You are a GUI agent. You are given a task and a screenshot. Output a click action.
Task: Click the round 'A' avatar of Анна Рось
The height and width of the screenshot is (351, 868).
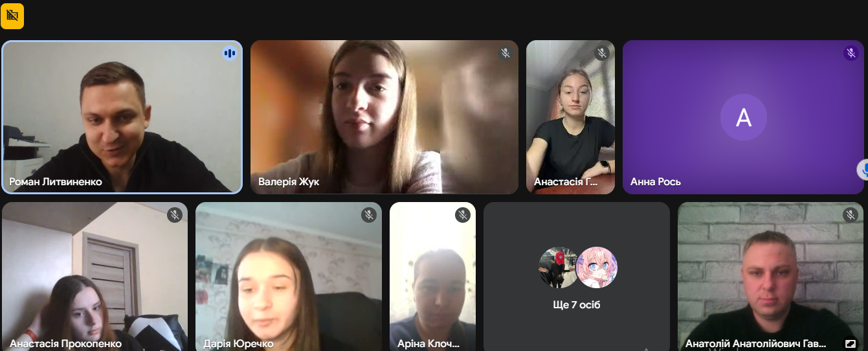click(x=744, y=117)
